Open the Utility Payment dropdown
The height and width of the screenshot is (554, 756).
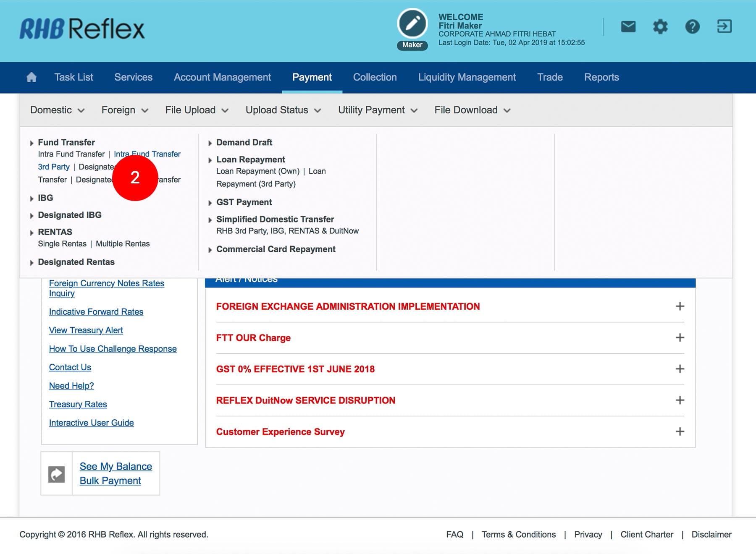tap(378, 110)
